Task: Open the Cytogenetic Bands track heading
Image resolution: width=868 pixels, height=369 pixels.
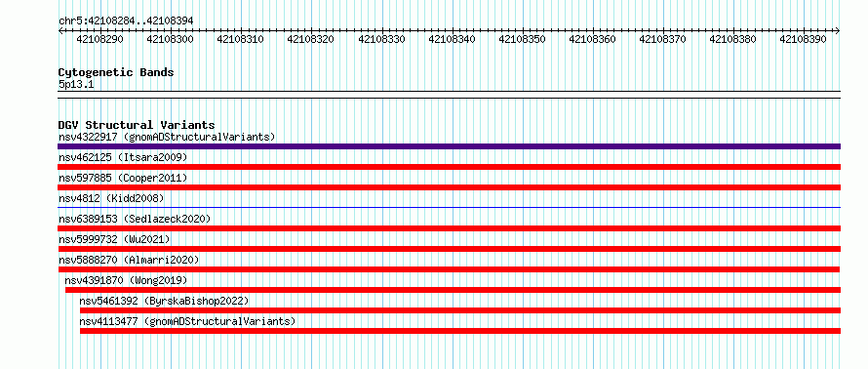Action: tap(116, 72)
